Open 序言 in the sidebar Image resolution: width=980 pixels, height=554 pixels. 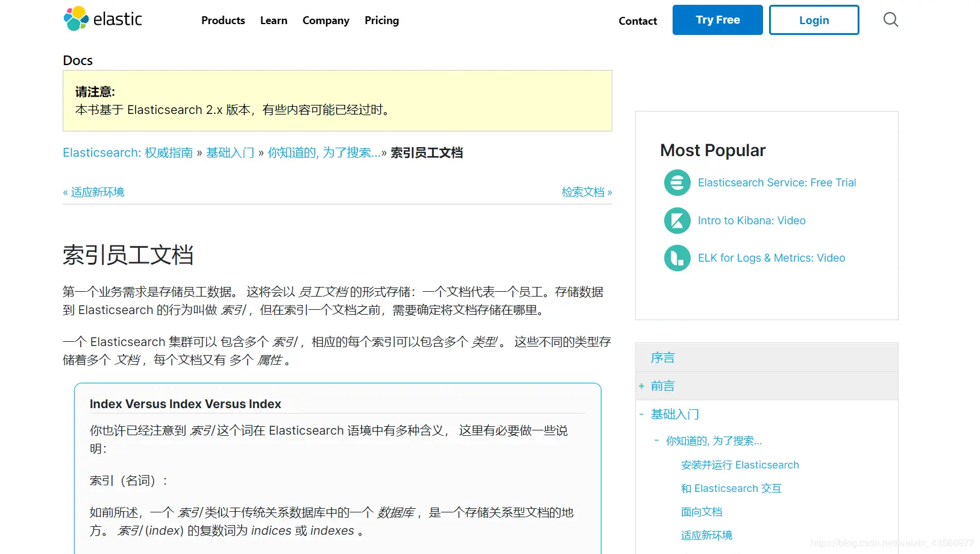[x=662, y=357]
